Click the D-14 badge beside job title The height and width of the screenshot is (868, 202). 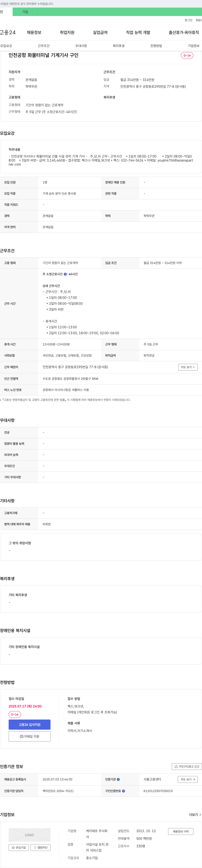pyautogui.click(x=187, y=56)
